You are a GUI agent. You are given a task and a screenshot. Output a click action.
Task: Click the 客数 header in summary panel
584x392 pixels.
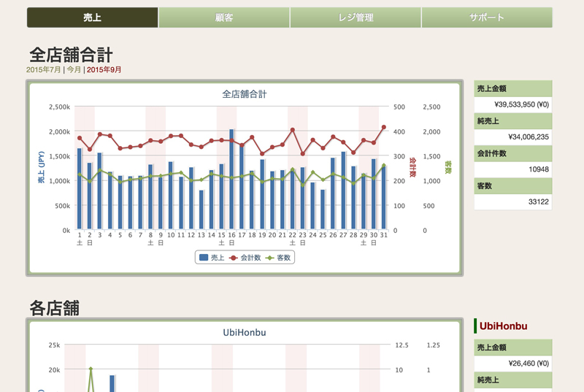click(x=513, y=185)
